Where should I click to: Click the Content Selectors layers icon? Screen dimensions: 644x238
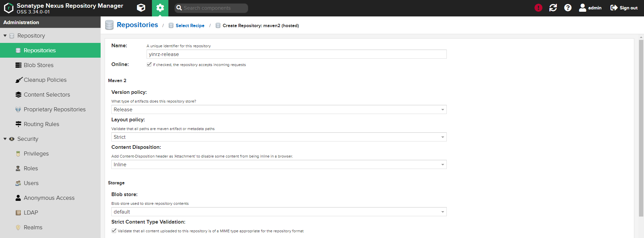pos(18,95)
